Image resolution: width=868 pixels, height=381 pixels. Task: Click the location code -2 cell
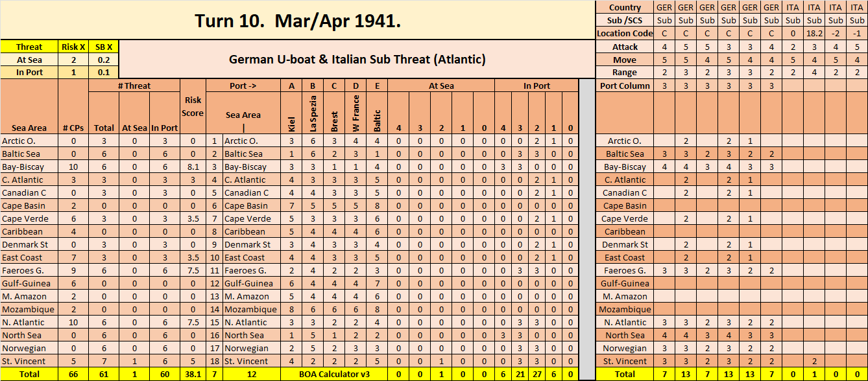[x=836, y=34]
